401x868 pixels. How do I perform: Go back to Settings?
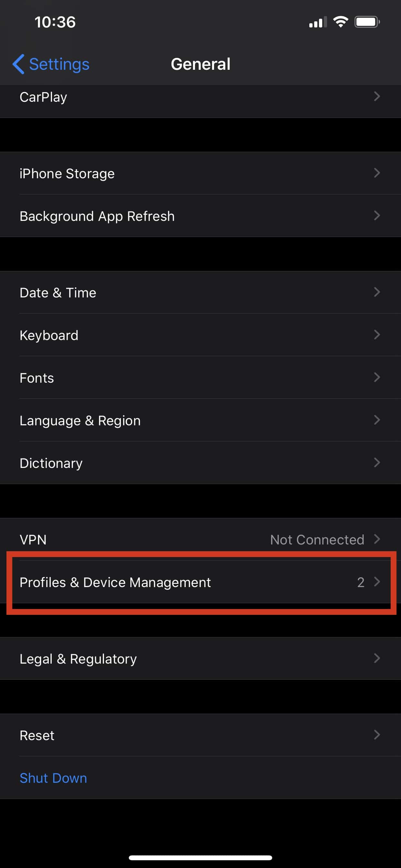pos(51,64)
